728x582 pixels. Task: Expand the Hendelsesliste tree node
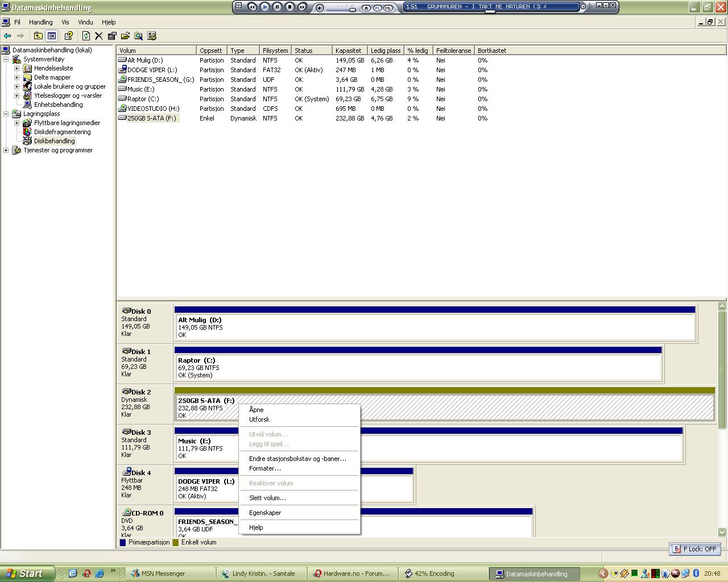[16, 68]
